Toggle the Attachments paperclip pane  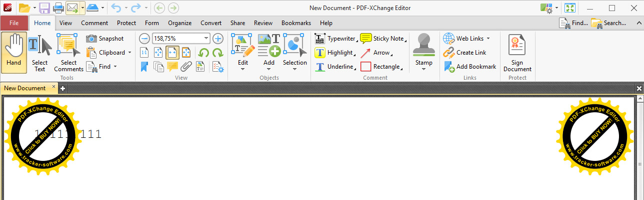click(186, 67)
